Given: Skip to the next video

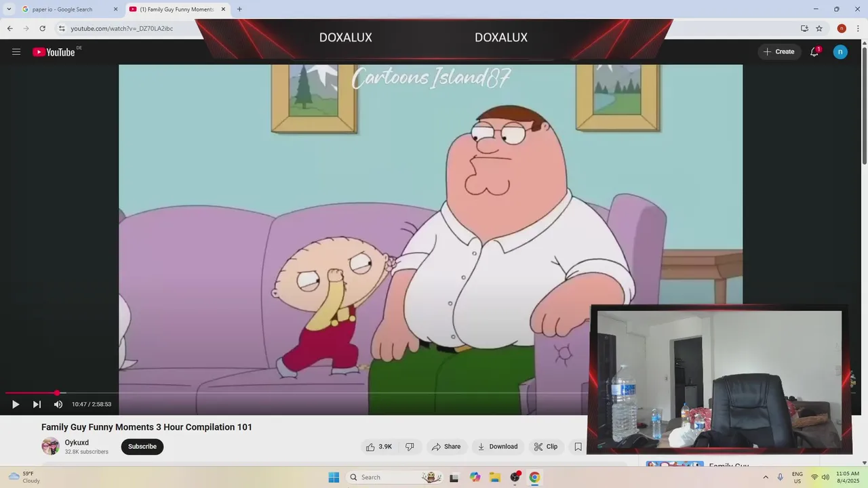Looking at the screenshot, I should pos(37,404).
